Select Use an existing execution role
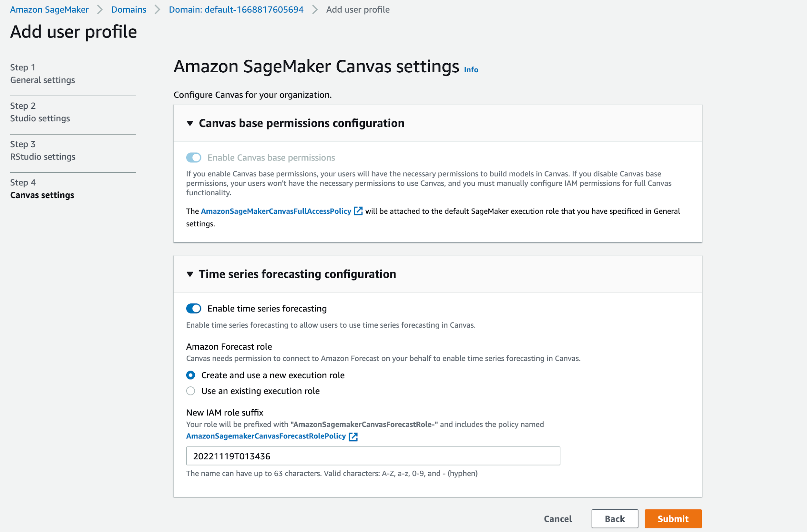807x532 pixels. (191, 391)
